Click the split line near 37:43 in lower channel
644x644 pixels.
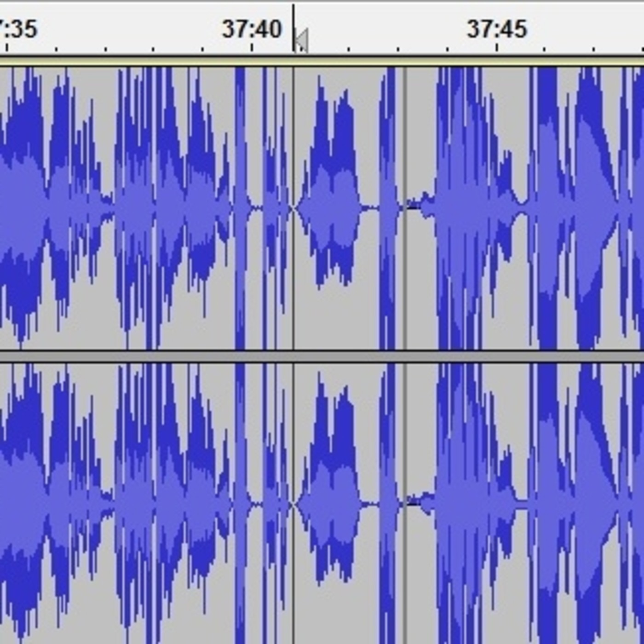click(x=405, y=503)
